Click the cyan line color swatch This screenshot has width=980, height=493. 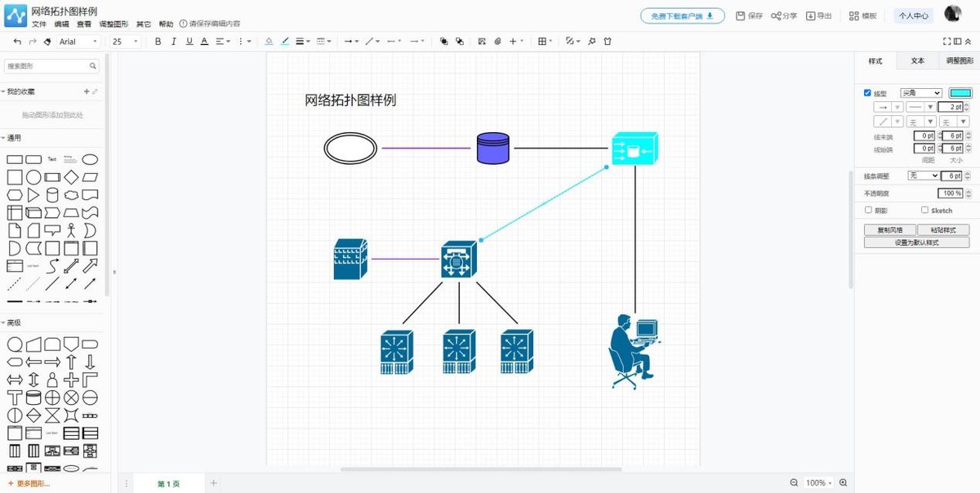(x=960, y=93)
